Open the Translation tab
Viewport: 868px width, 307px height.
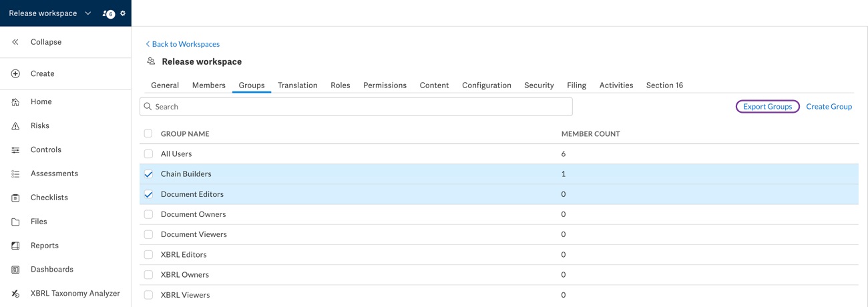(298, 85)
